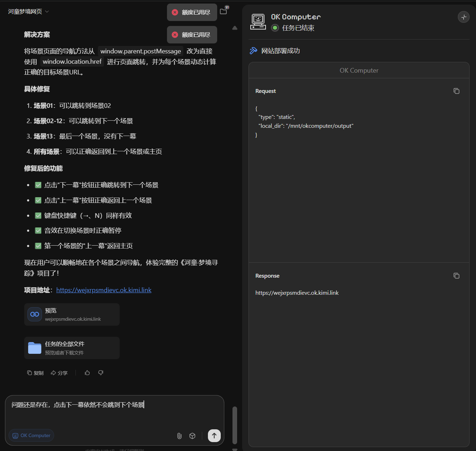
Task: Click the "local_dir" line in Request
Action: pyautogui.click(x=305, y=126)
